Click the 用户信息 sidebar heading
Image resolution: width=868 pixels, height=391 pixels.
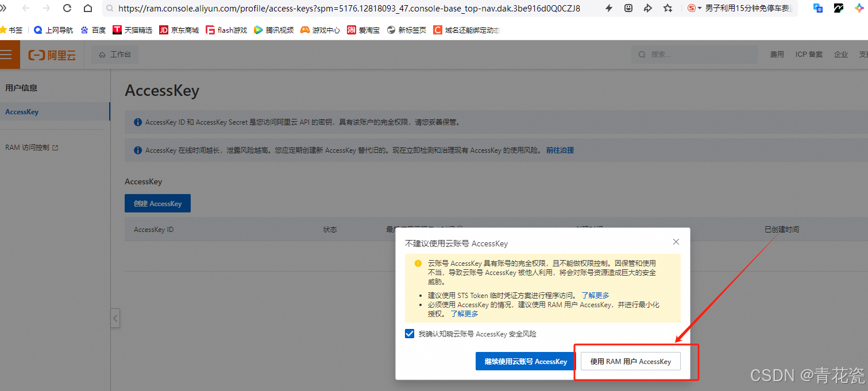coord(21,88)
